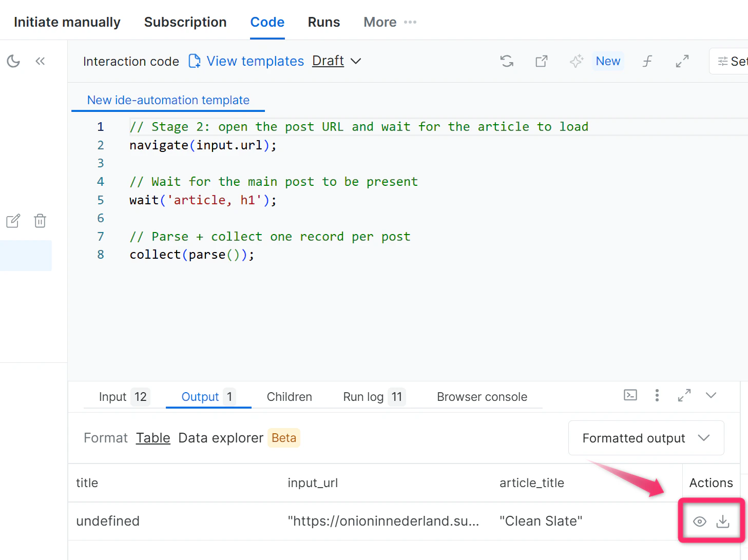The height and width of the screenshot is (560, 748).
Task: Select the Code tab
Action: tap(267, 22)
